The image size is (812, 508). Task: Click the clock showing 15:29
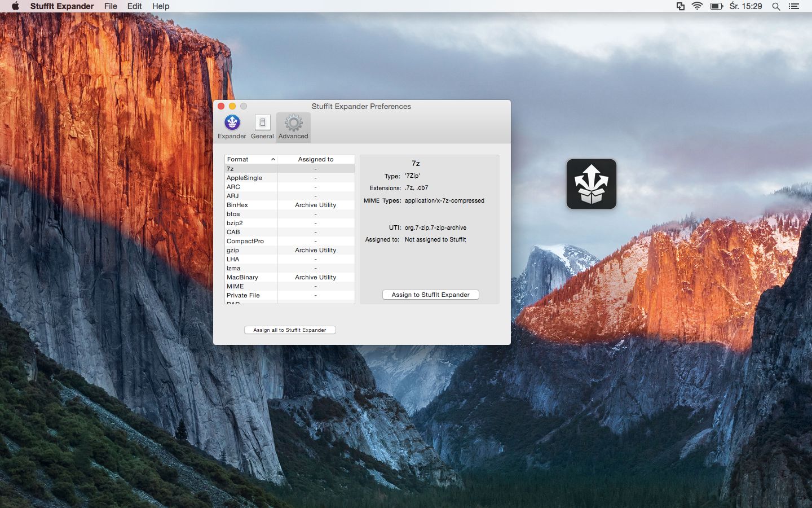[x=745, y=6]
